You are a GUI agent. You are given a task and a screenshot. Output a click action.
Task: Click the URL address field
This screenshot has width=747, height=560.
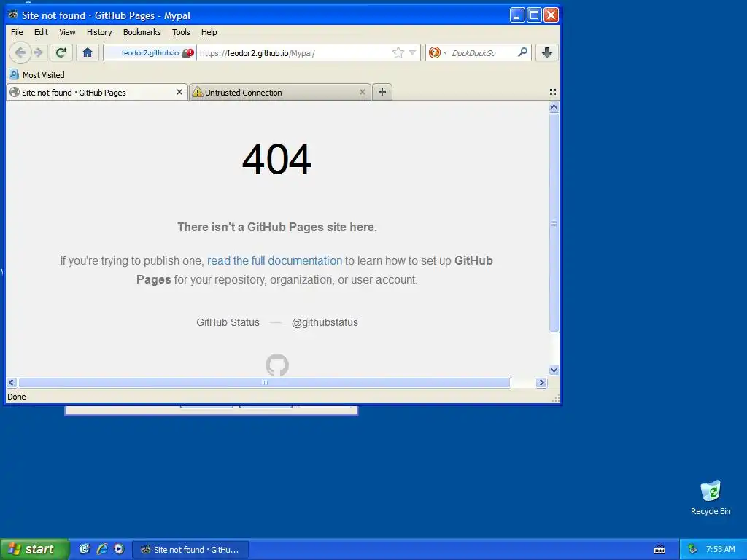point(294,52)
